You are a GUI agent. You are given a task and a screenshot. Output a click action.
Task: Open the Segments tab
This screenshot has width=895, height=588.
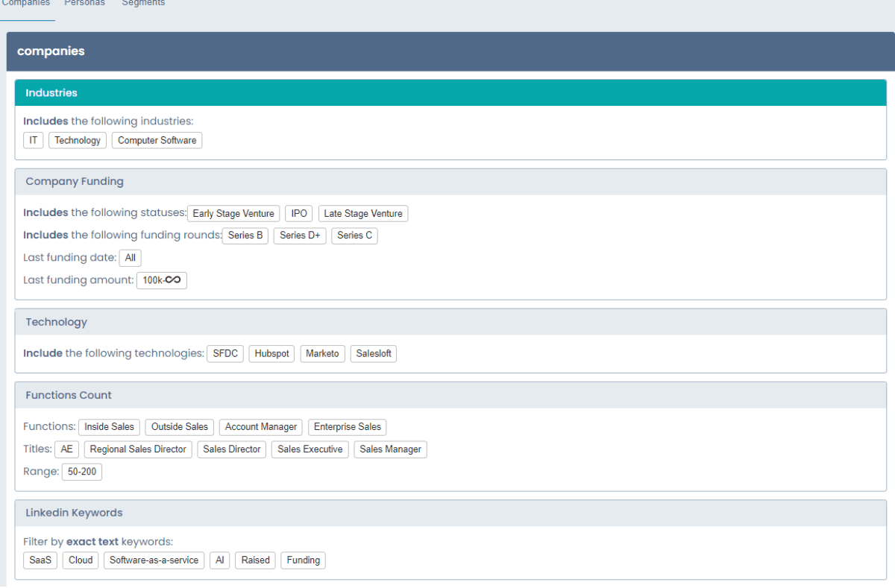click(x=143, y=4)
